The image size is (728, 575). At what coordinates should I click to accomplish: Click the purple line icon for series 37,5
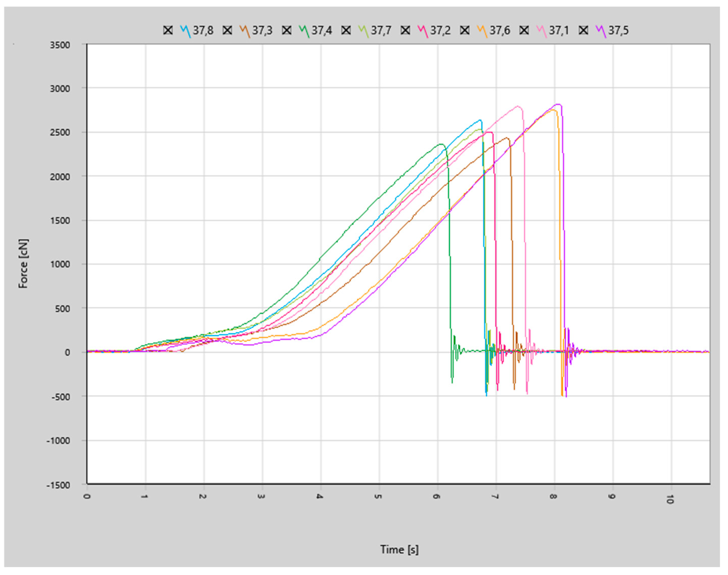tap(601, 31)
